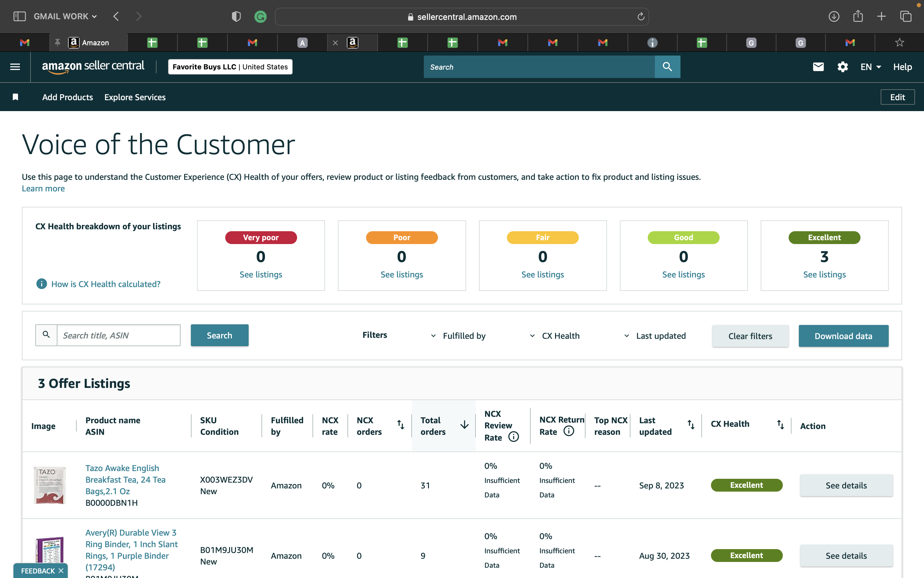The width and height of the screenshot is (924, 578).
Task: Expand the CX Health filter
Action: [555, 336]
